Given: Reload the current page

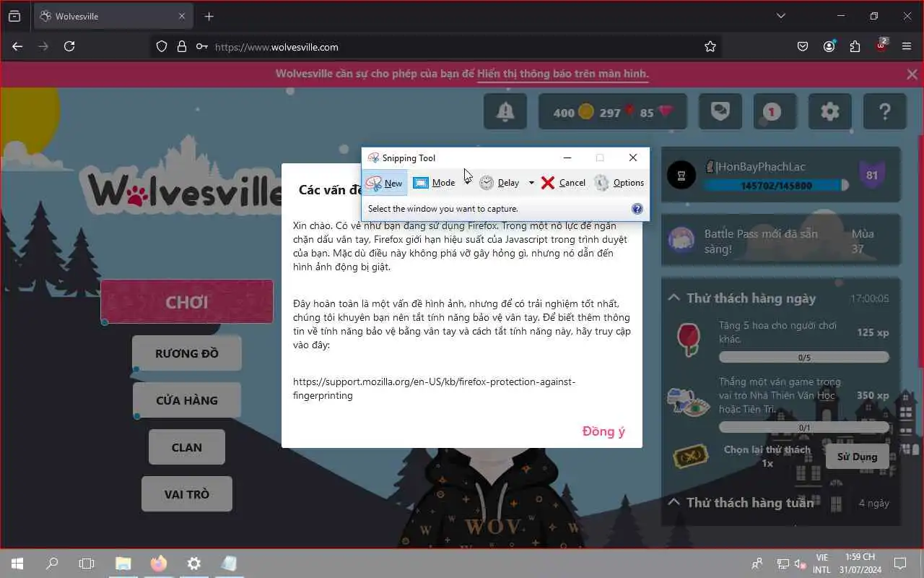Looking at the screenshot, I should [69, 46].
